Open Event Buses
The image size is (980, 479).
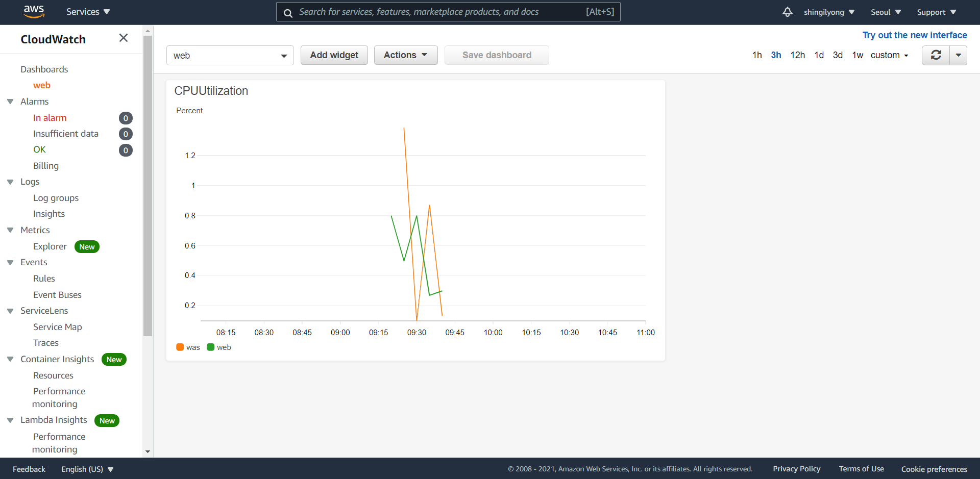(x=57, y=295)
